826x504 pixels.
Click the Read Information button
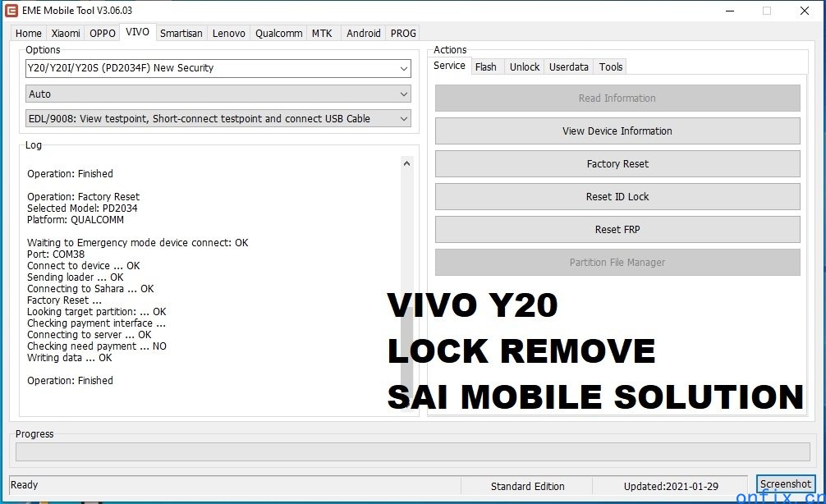tap(617, 99)
